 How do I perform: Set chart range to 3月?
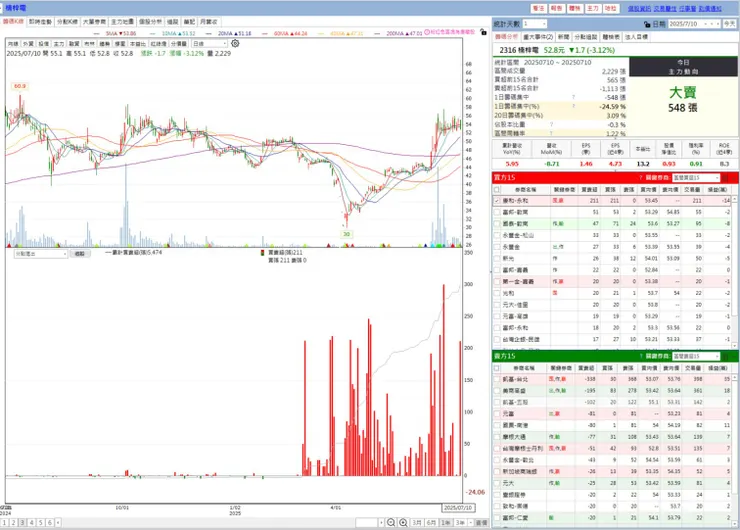tap(417, 522)
